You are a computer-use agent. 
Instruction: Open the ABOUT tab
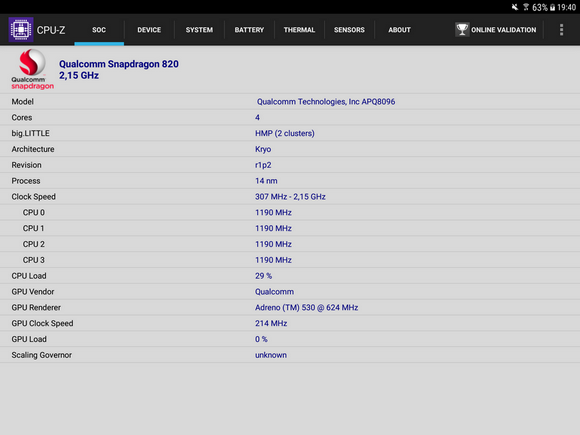pos(399,30)
